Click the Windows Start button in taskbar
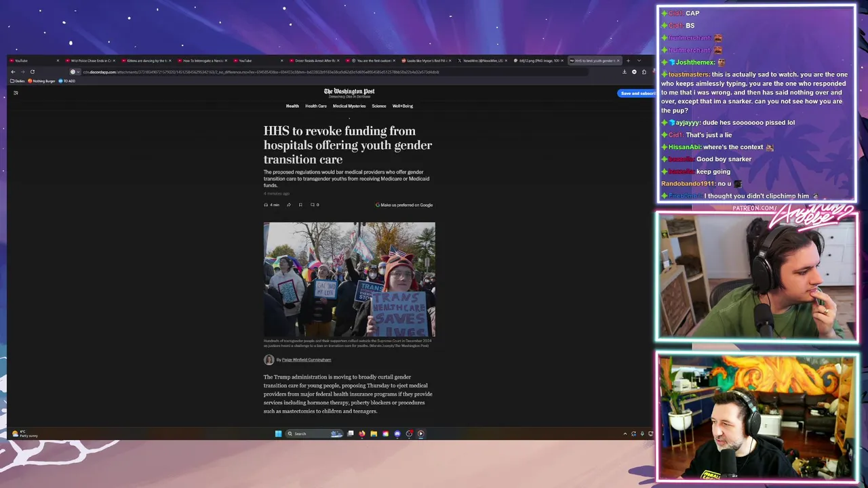Screen dimensions: 868x488 click(x=278, y=434)
